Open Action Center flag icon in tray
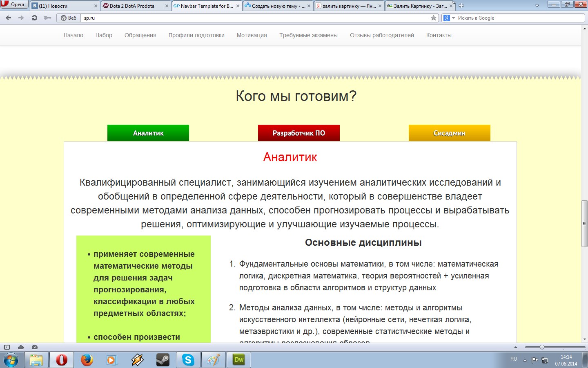Image resolution: width=588 pixels, height=368 pixels. pyautogui.click(x=535, y=360)
